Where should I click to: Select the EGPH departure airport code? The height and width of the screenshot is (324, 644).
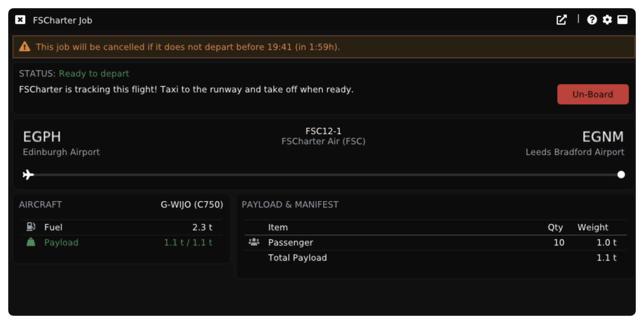(x=42, y=137)
